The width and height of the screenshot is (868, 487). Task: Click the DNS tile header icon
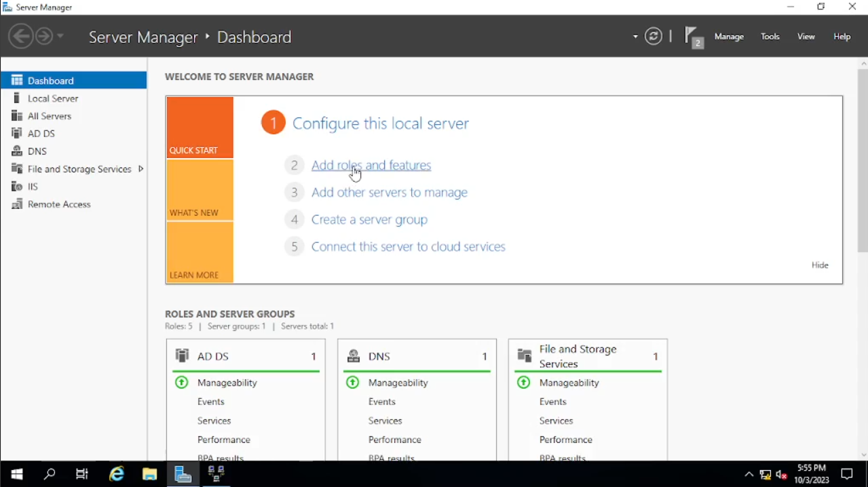(x=354, y=356)
